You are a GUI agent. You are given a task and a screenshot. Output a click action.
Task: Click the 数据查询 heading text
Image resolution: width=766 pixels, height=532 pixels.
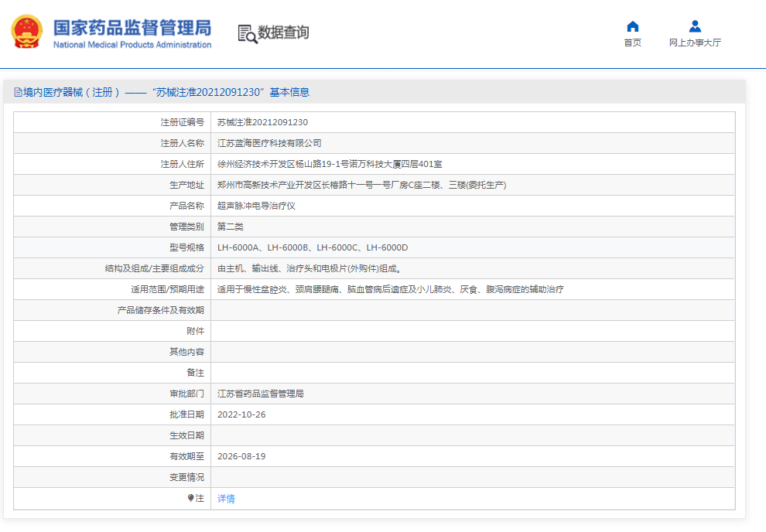coord(283,32)
